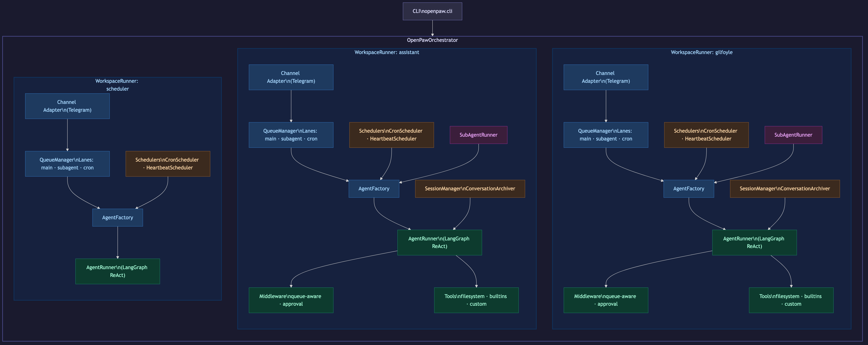The width and height of the screenshot is (868, 345).
Task: Select QueueManager node in gilfoyle workspace
Action: [605, 135]
